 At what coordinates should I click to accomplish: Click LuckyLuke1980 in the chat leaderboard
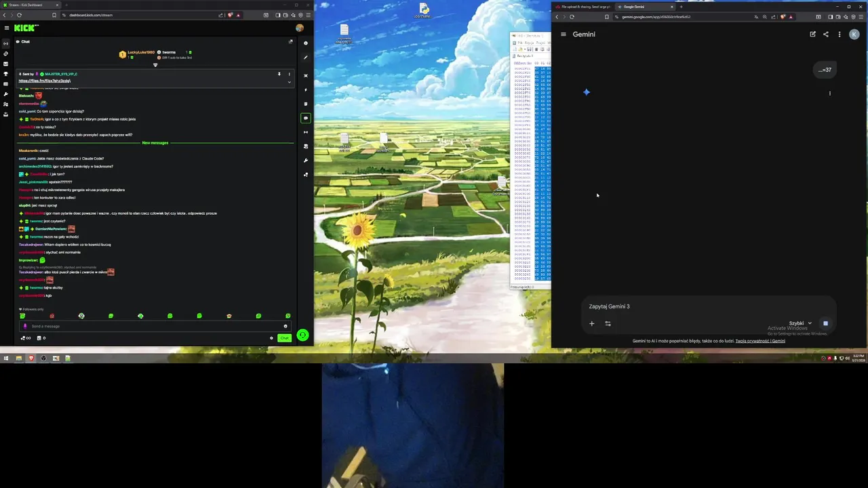coord(141,52)
